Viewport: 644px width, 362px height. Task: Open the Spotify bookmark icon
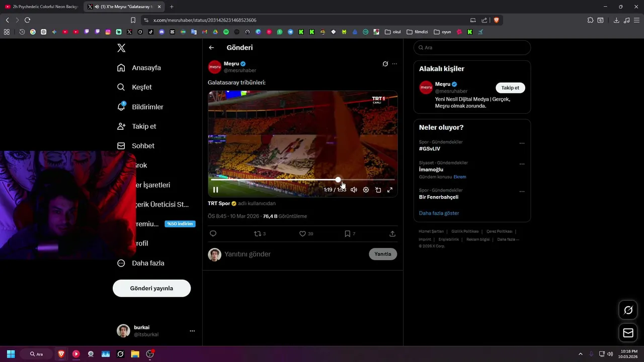(226, 32)
